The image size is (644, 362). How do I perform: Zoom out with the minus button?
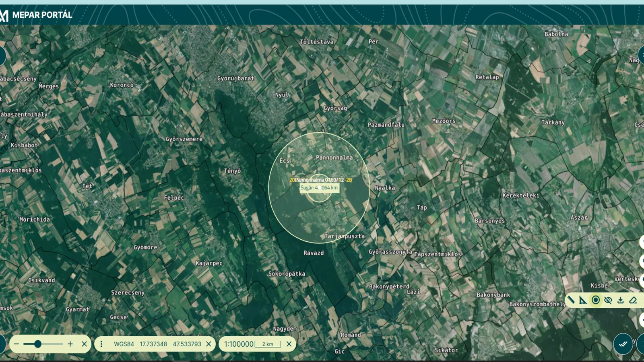17,344
